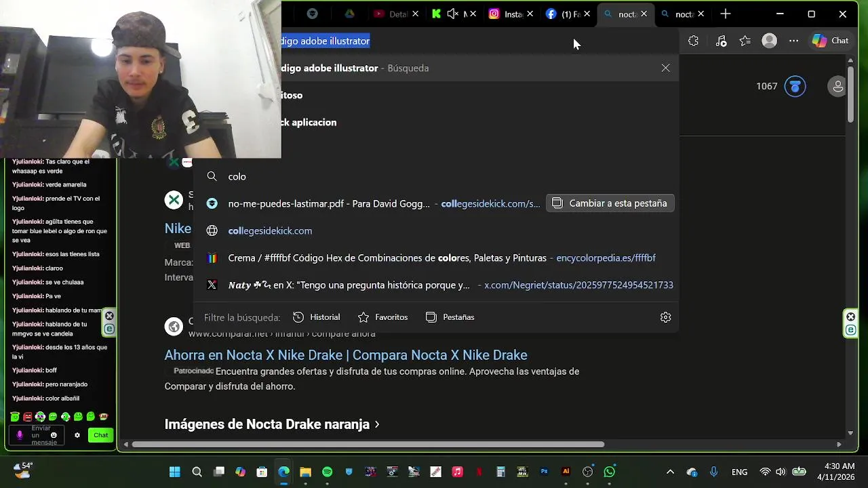Open Photoshop from the taskbar
The height and width of the screenshot is (488, 868).
click(544, 472)
